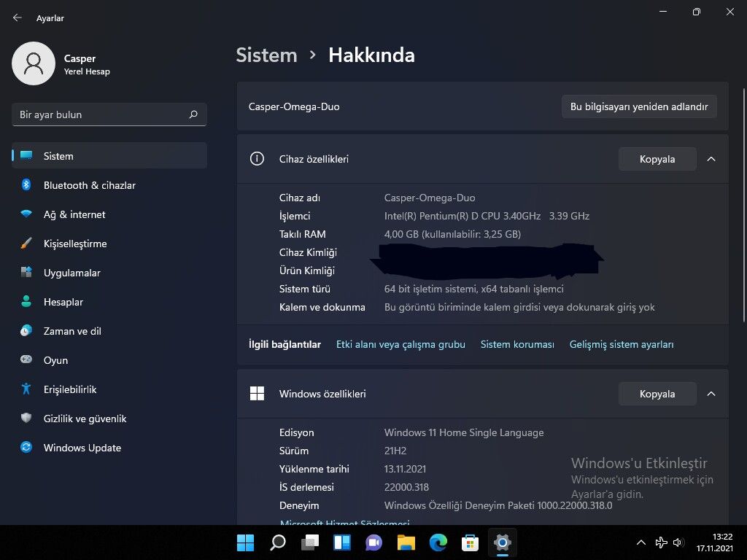Go to Kişiselleştirme settings

(x=109, y=244)
